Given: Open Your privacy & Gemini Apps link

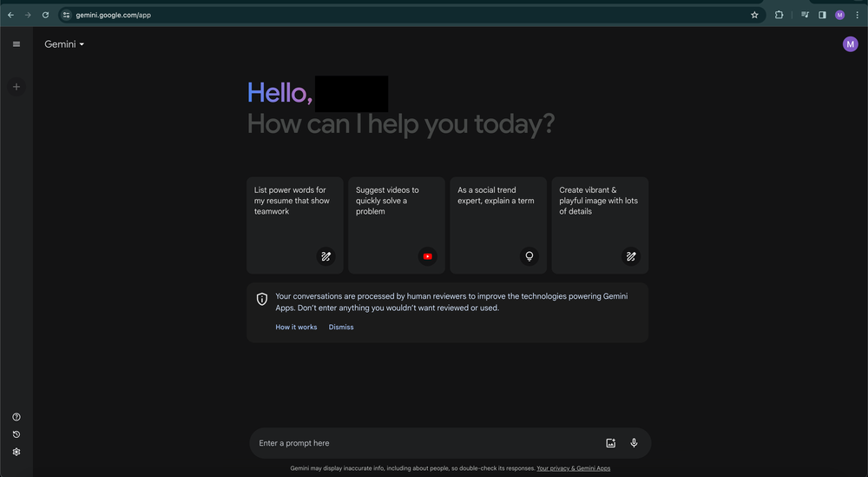Looking at the screenshot, I should 573,468.
